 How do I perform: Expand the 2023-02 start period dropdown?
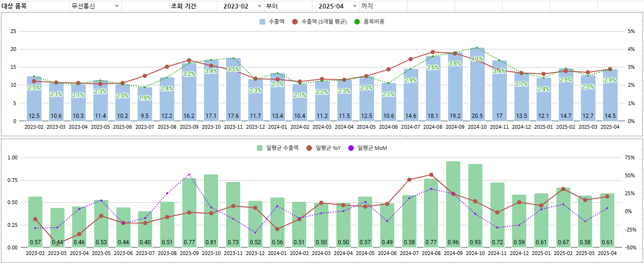click(x=259, y=6)
